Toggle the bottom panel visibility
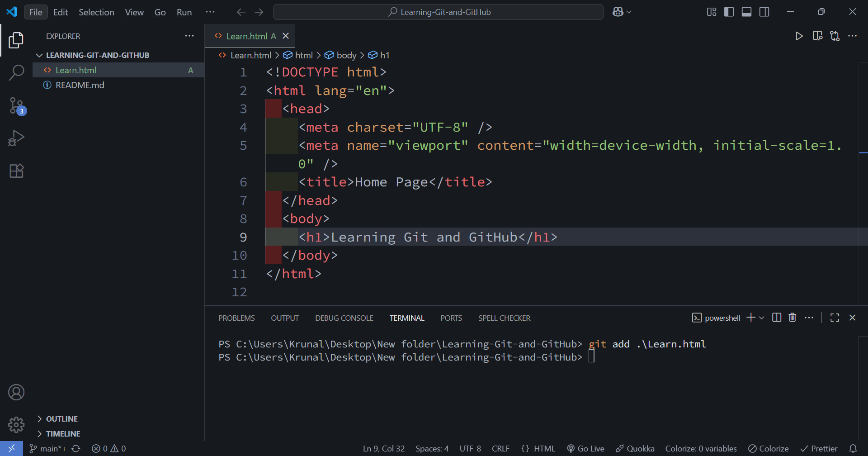 (747, 12)
